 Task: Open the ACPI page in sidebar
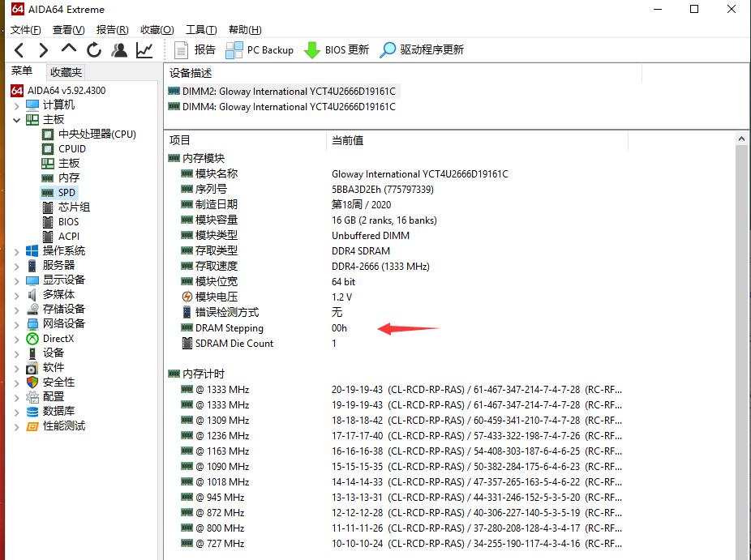[x=69, y=236]
